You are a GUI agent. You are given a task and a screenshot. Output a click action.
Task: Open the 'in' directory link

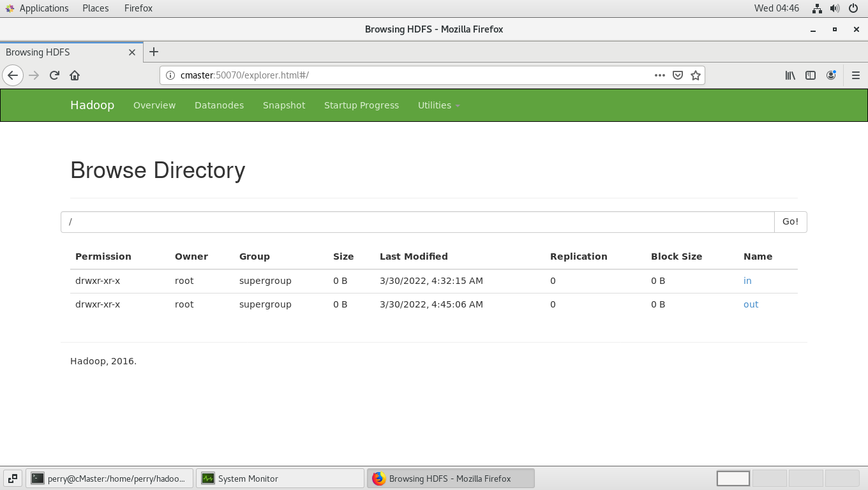(x=747, y=281)
